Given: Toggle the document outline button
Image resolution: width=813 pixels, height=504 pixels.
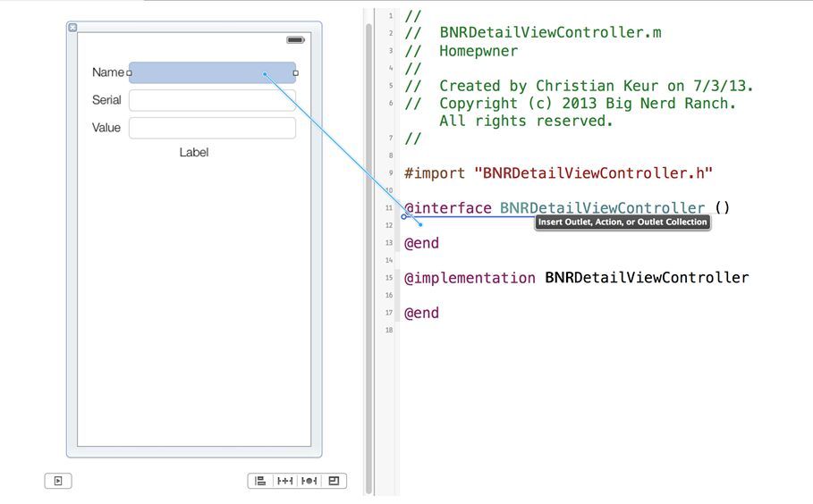Looking at the screenshot, I should [58, 481].
